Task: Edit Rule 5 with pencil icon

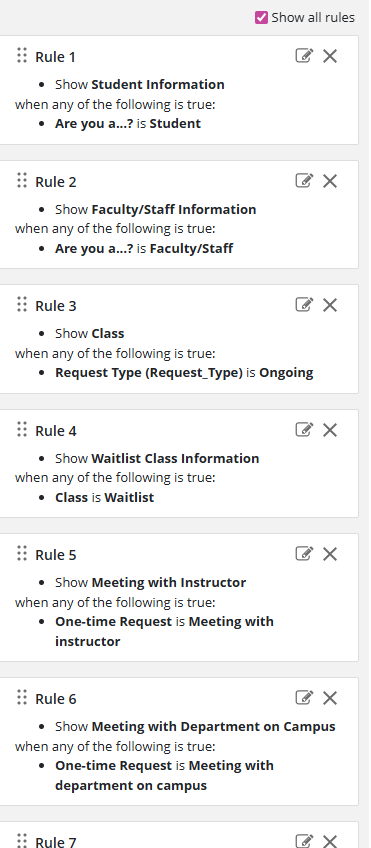Action: point(304,553)
